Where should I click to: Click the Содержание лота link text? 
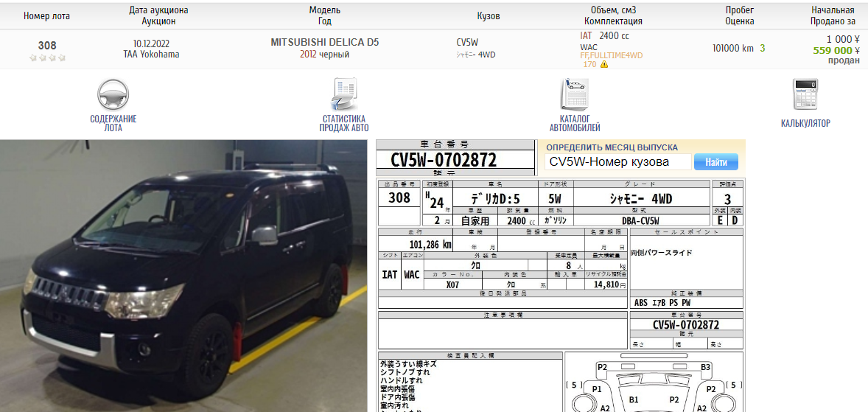click(113, 123)
